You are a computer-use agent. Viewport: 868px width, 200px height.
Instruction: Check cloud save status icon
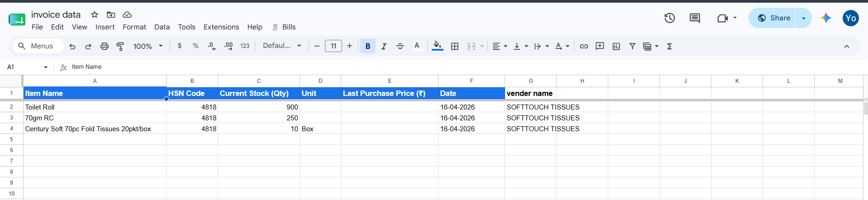click(127, 14)
